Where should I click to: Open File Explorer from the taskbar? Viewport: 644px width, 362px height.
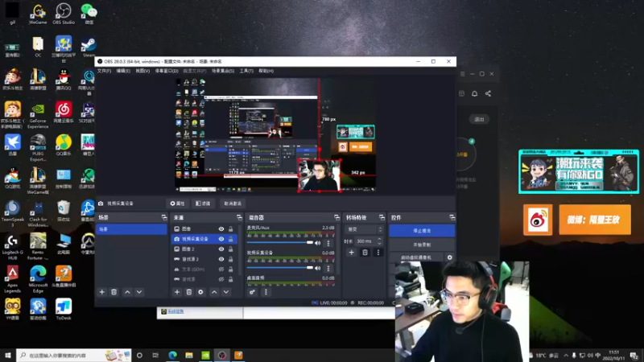[189, 355]
